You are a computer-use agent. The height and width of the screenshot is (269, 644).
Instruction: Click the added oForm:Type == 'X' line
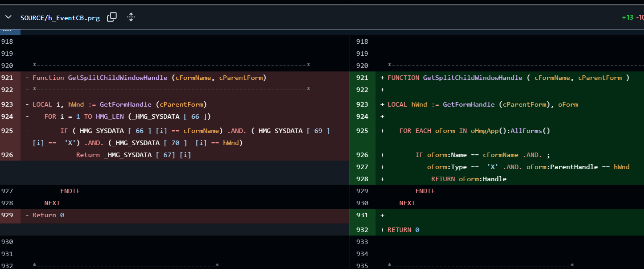coord(528,167)
